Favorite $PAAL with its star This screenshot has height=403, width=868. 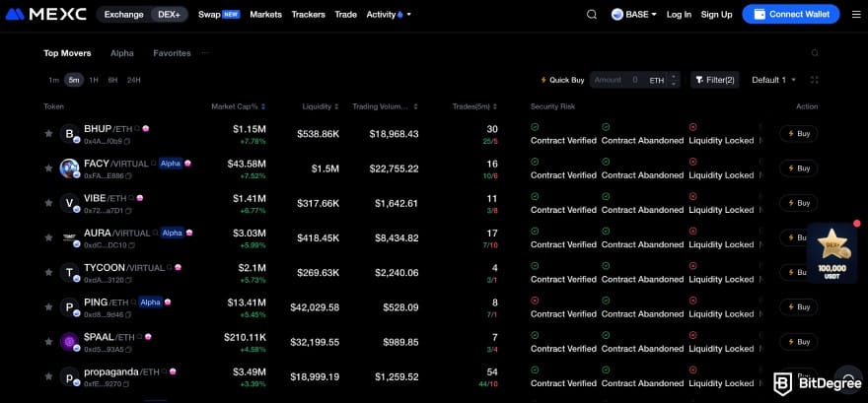pyautogui.click(x=48, y=342)
